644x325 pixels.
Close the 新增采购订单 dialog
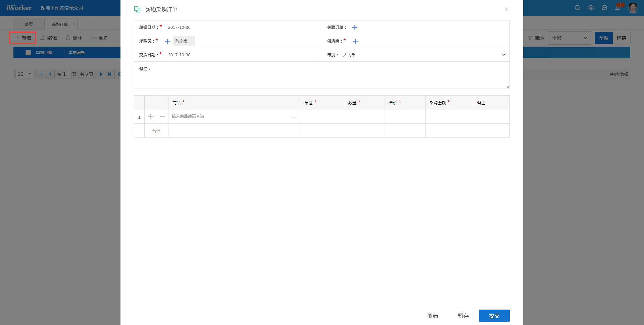[506, 9]
